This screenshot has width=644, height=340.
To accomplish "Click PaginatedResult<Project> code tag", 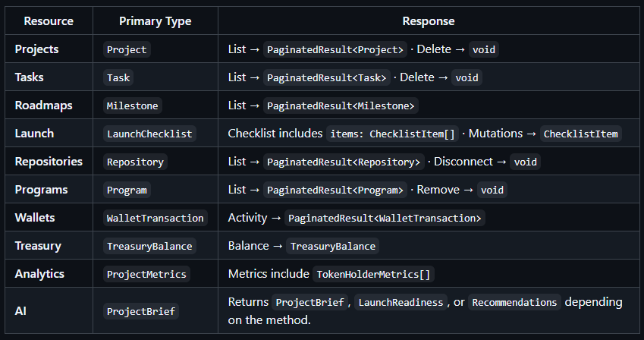I will click(335, 49).
